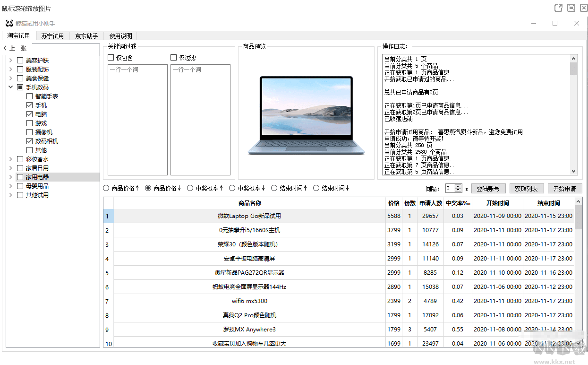588x365 pixels.
Task: Click the 仅过滤 keyword text box
Action: (200, 120)
